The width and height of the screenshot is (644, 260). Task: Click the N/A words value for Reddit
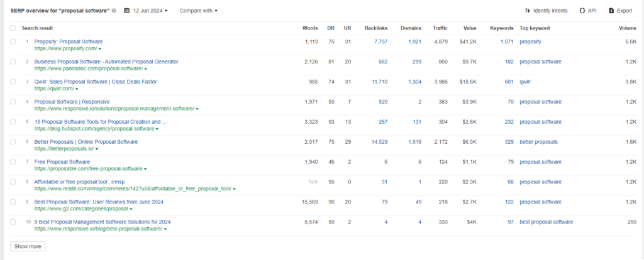pyautogui.click(x=313, y=181)
